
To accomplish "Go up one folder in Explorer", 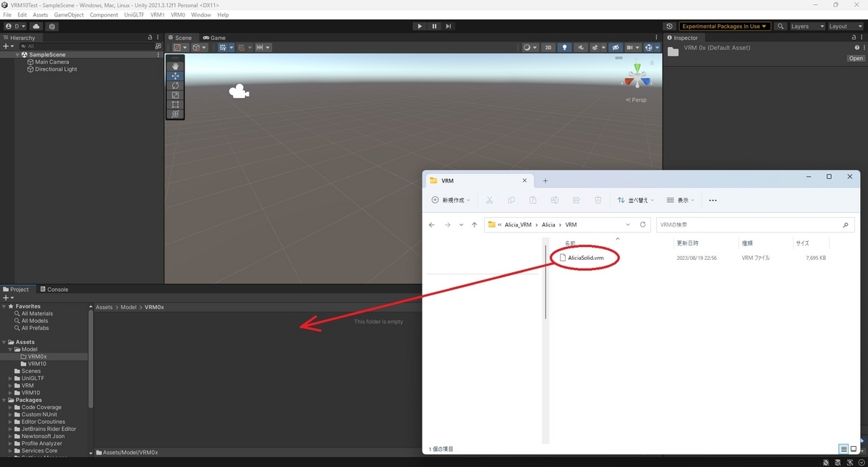I will (475, 224).
